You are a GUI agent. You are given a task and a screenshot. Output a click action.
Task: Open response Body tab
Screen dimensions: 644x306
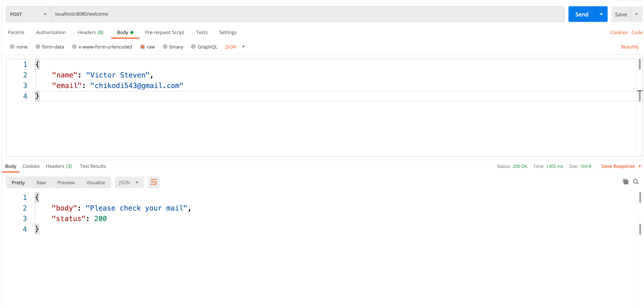11,166
